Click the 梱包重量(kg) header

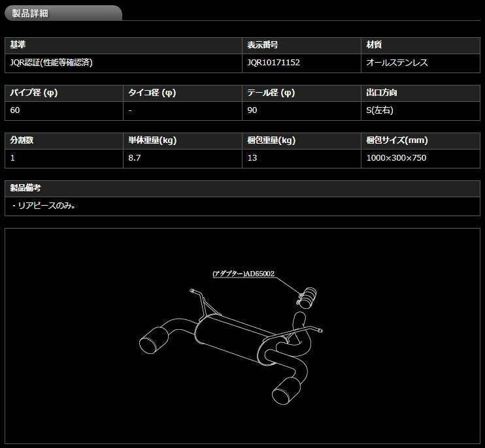pos(271,140)
